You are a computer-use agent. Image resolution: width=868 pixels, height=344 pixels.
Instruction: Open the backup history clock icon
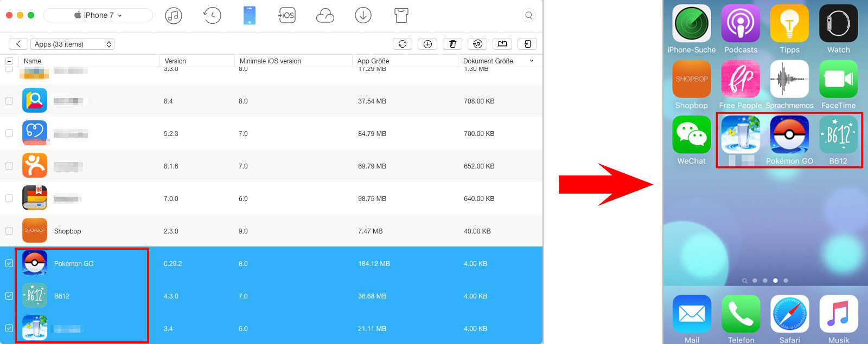212,16
